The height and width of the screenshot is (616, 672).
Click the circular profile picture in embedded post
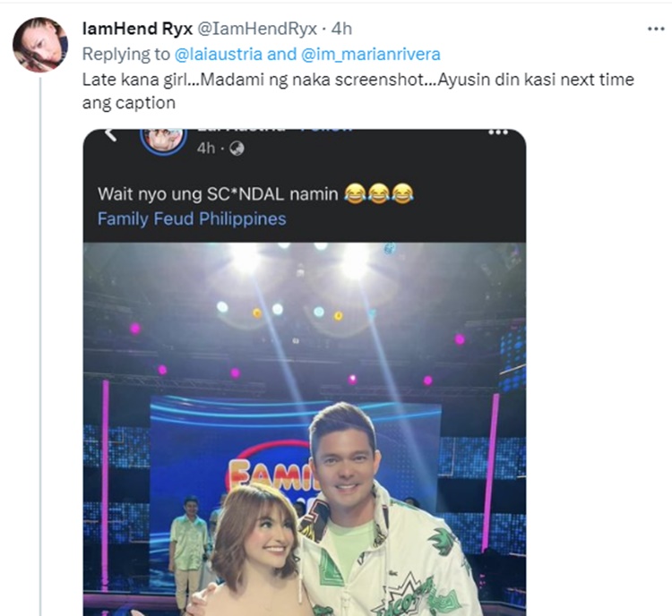pos(163,139)
